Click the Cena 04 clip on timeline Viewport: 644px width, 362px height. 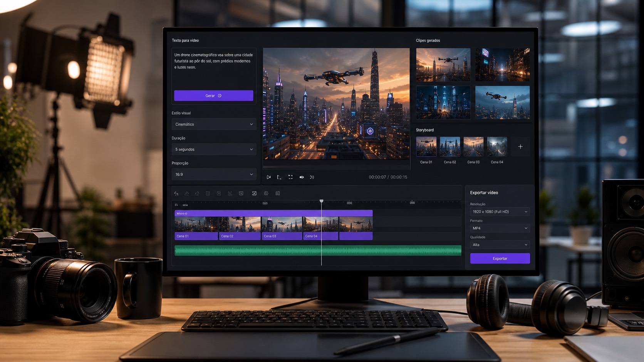point(320,229)
